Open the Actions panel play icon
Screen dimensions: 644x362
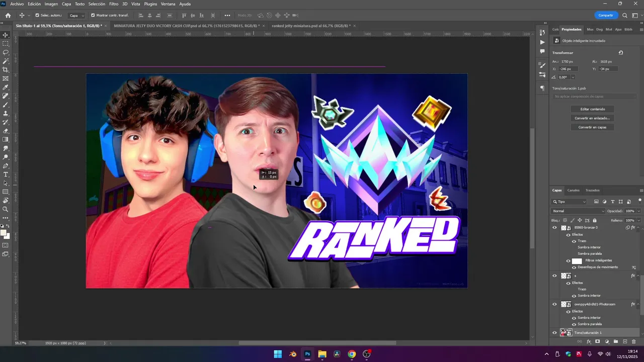[542, 42]
